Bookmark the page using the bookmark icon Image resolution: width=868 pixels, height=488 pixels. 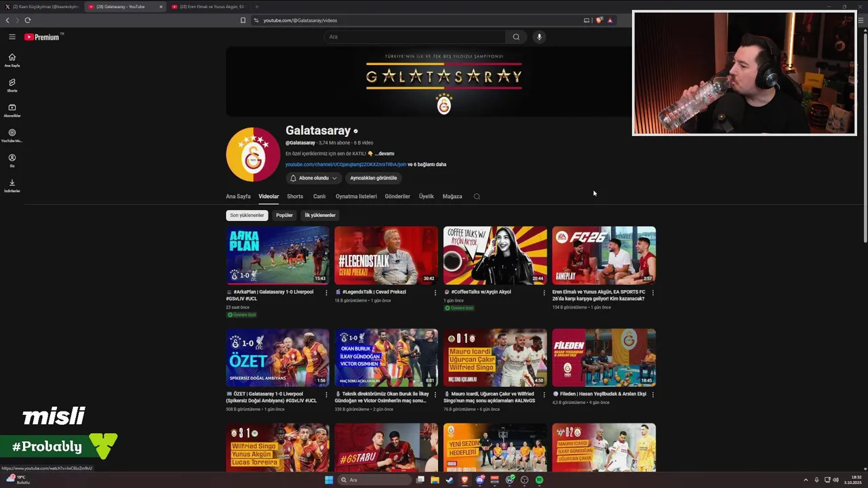(x=243, y=20)
